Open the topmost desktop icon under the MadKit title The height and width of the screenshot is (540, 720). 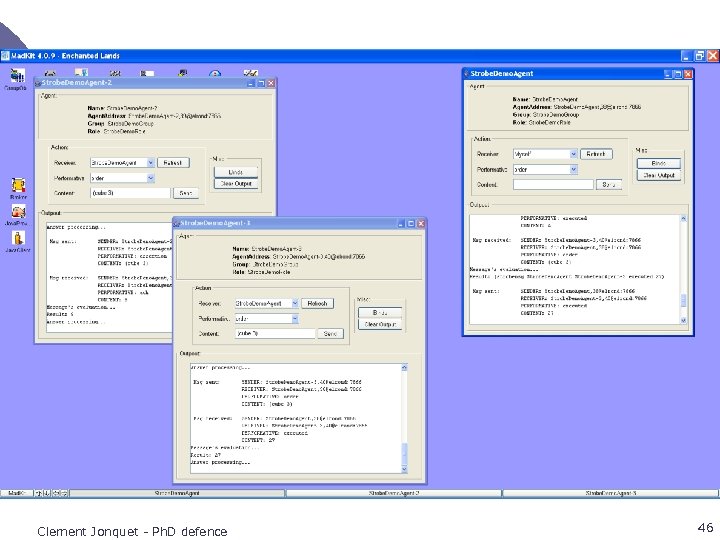coord(17,75)
